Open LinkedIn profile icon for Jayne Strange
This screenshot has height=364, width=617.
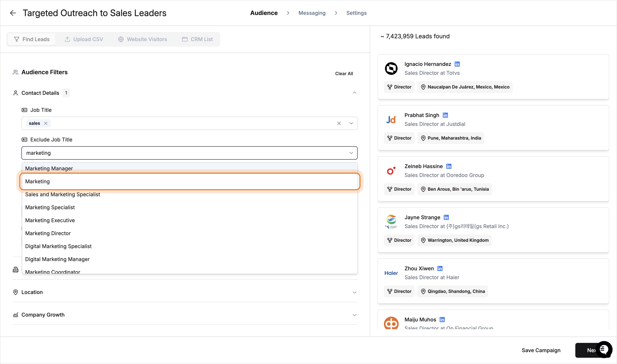tap(446, 217)
